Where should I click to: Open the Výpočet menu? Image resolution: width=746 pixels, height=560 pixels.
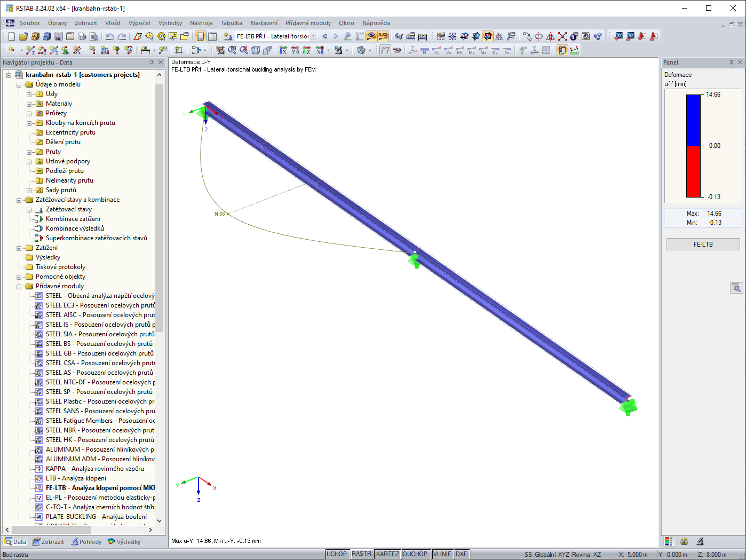click(x=139, y=23)
